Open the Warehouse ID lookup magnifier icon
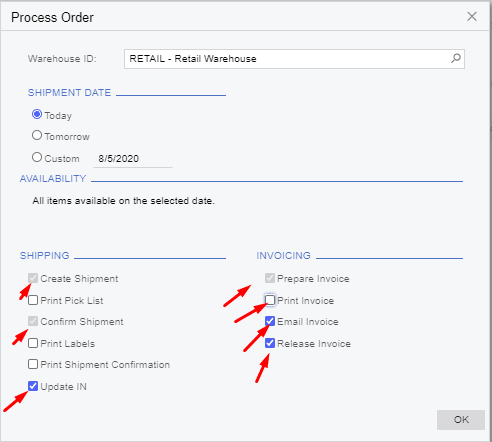Image resolution: width=492 pixels, height=442 pixels. (x=456, y=58)
